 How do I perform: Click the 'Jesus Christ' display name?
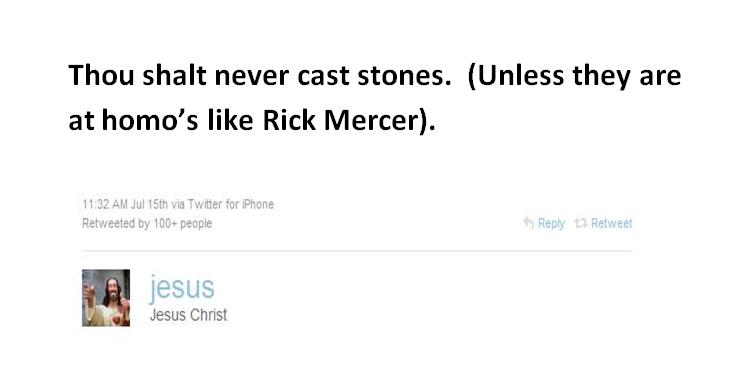coord(188,315)
